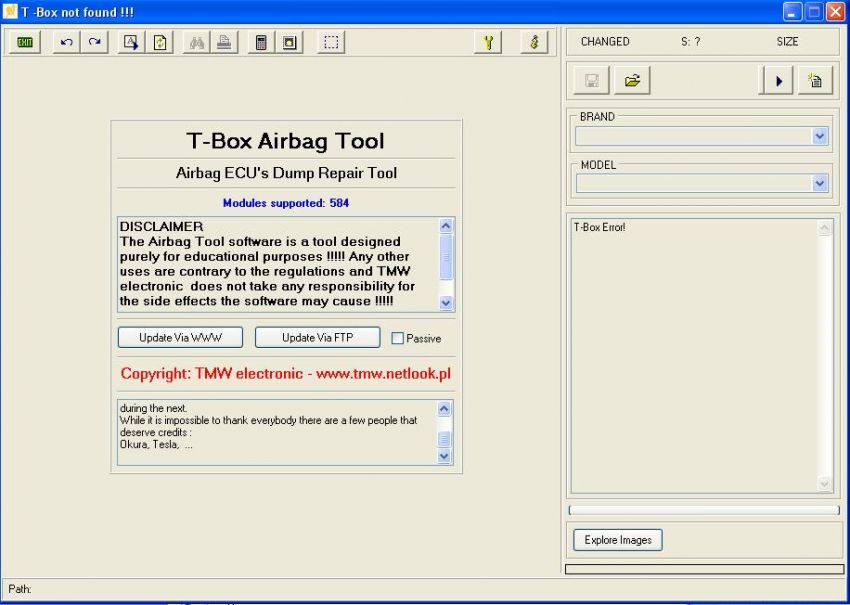Click the Okura, Tesla credits line
This screenshot has width=850, height=605.
coord(156,445)
